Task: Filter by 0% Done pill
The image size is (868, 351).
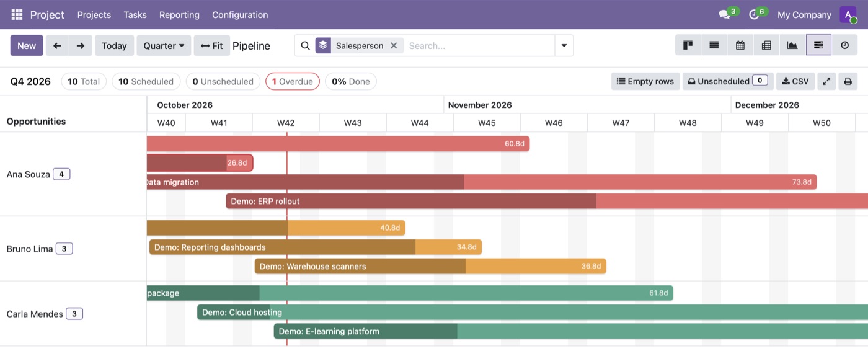Action: click(x=351, y=81)
